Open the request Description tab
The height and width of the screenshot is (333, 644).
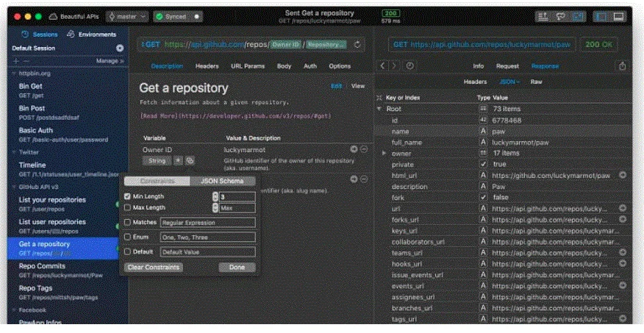pyautogui.click(x=167, y=66)
